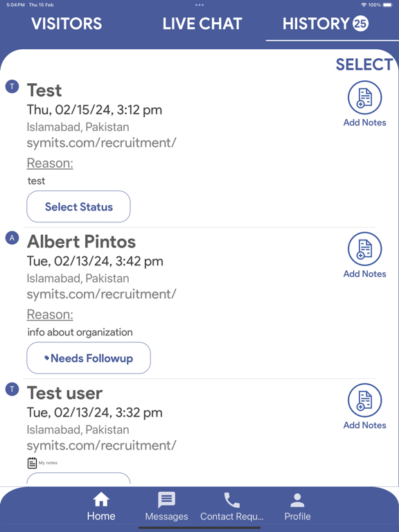The height and width of the screenshot is (532, 399).
Task: Open the Contact Requests phone icon
Action: (232, 499)
